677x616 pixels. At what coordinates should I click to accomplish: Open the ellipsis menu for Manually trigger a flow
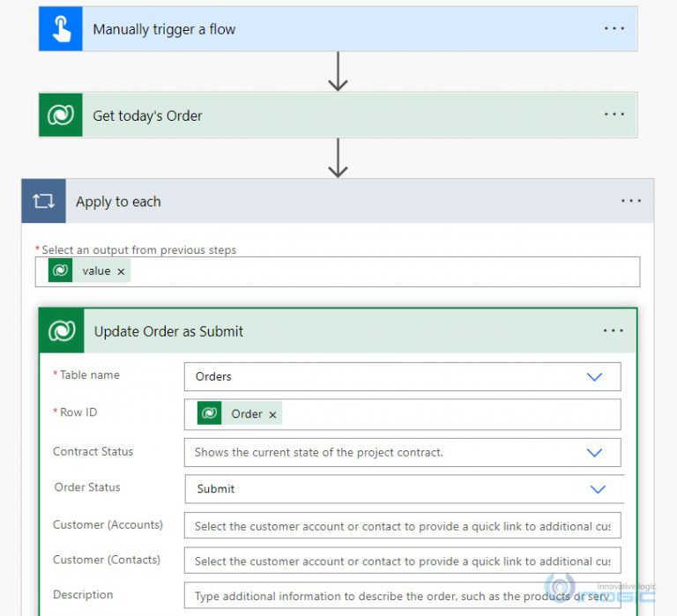614,29
